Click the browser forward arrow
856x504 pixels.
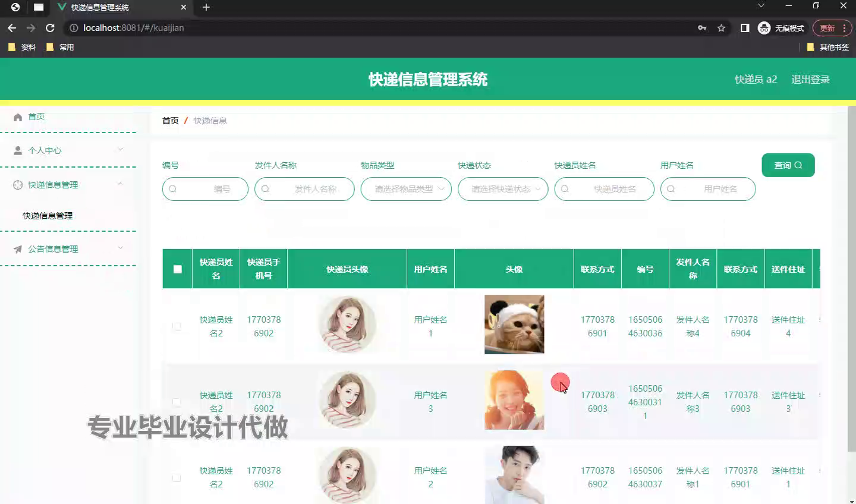31,28
